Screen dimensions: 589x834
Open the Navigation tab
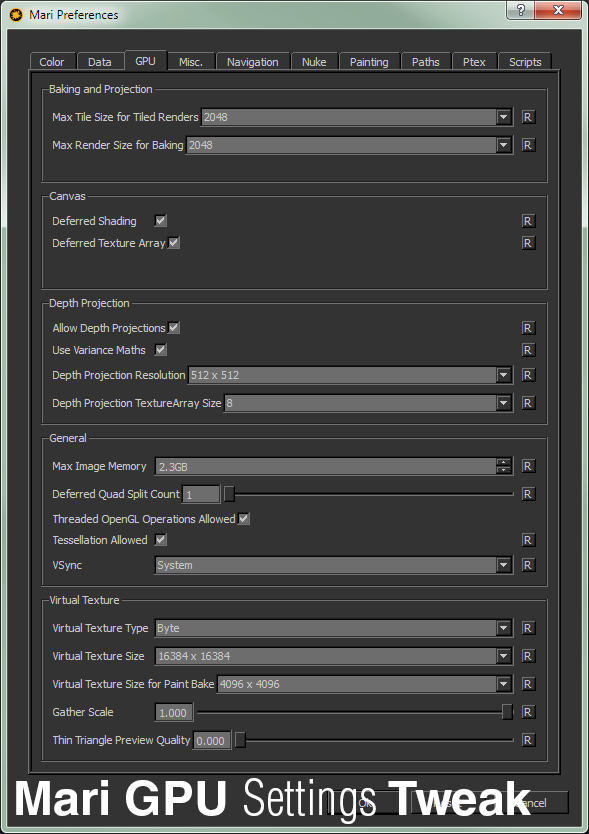click(253, 62)
